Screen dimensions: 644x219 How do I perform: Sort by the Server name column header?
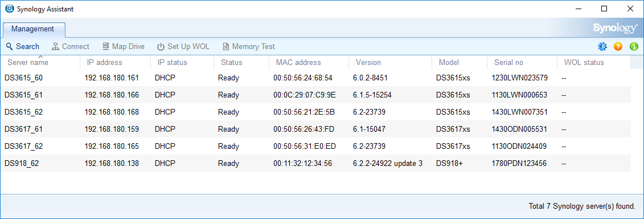(40, 63)
